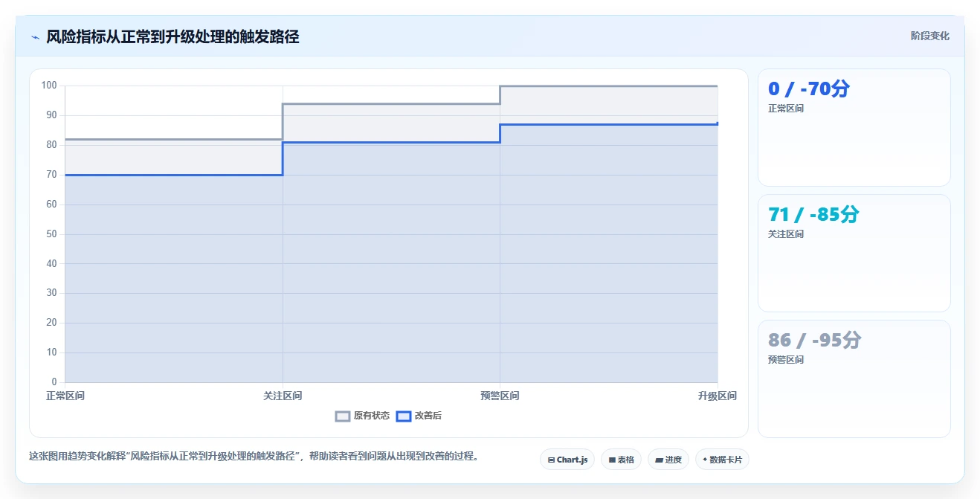Open the Chart.js tag

[x=567, y=460]
